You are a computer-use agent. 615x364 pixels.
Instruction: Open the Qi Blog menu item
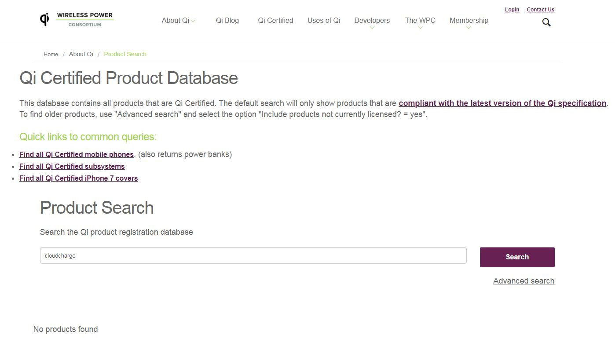[x=227, y=20]
